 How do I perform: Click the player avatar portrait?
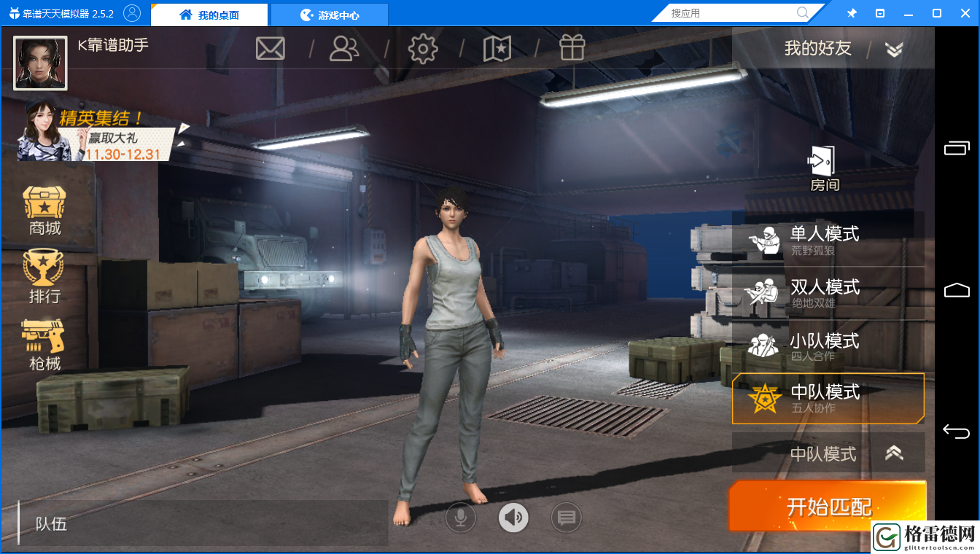[40, 63]
